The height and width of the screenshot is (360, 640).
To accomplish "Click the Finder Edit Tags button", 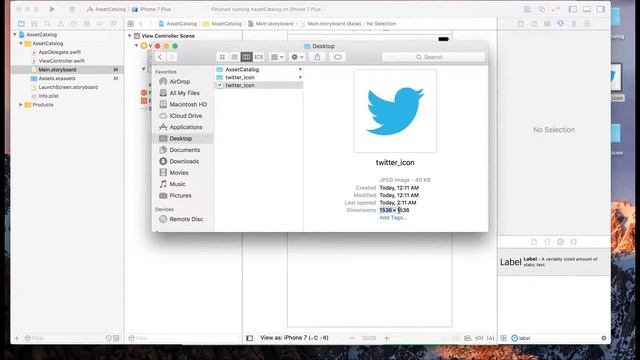I will tap(338, 57).
